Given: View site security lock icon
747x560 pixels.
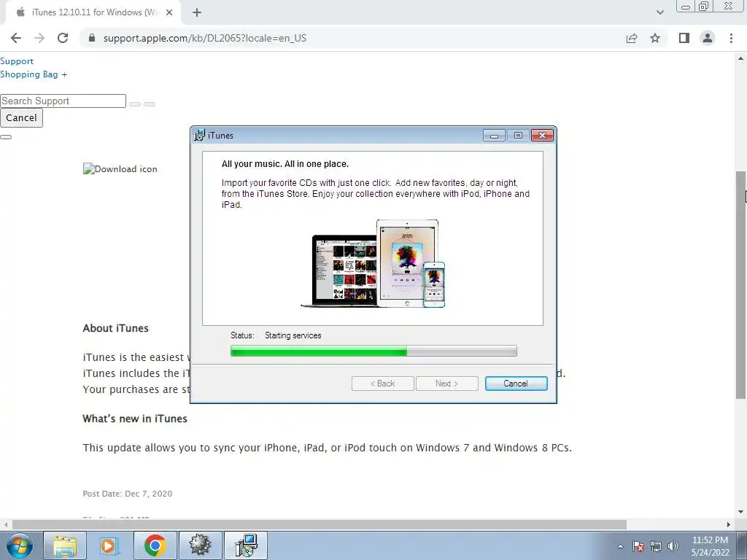Looking at the screenshot, I should [x=92, y=38].
